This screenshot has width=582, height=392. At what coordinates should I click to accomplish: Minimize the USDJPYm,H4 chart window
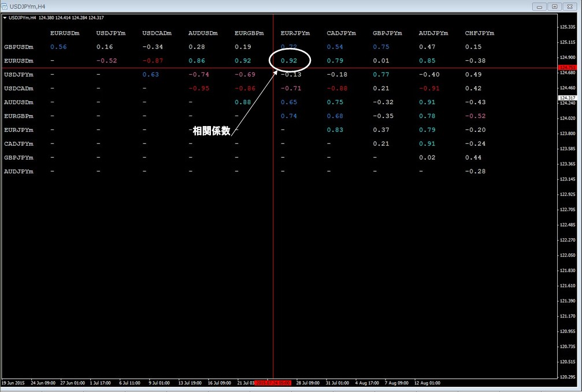[539, 6]
